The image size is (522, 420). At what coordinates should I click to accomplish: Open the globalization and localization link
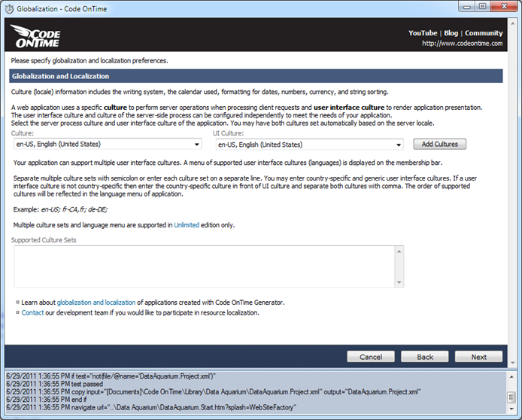tap(96, 303)
